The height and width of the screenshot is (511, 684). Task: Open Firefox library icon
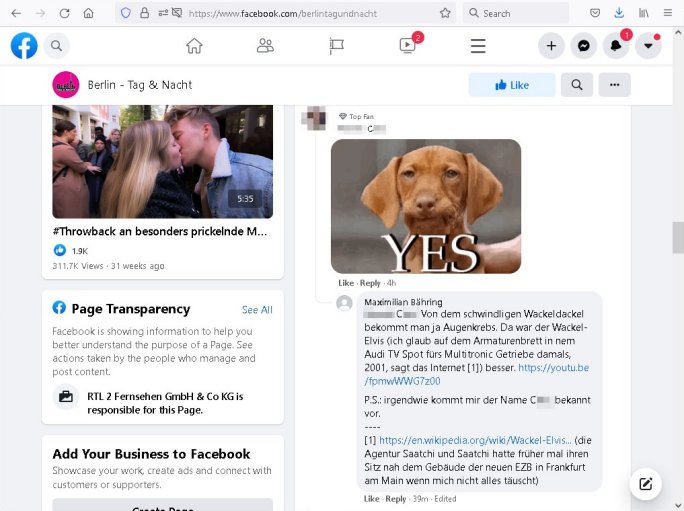[x=643, y=13]
